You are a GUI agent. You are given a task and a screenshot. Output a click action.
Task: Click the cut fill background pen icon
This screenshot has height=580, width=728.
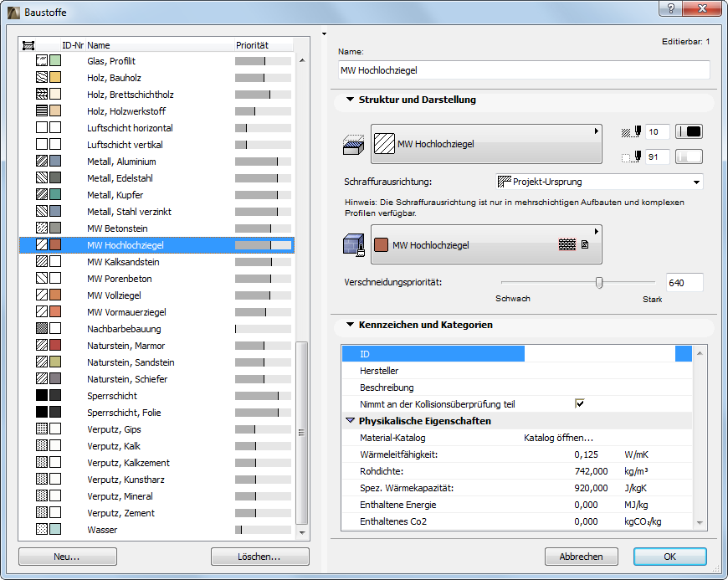point(632,157)
